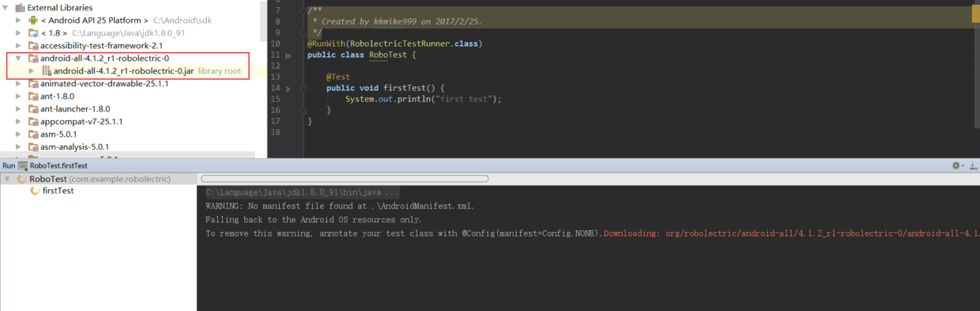Select the asm-analysis-5.0.1 library
980x311 pixels.
coord(75,147)
